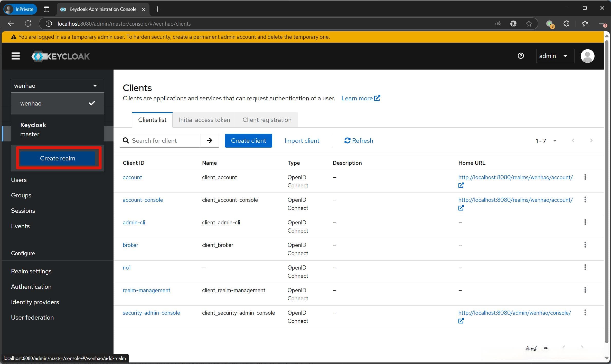Open the broker client link
This screenshot has width=611, height=364.
pos(130,245)
